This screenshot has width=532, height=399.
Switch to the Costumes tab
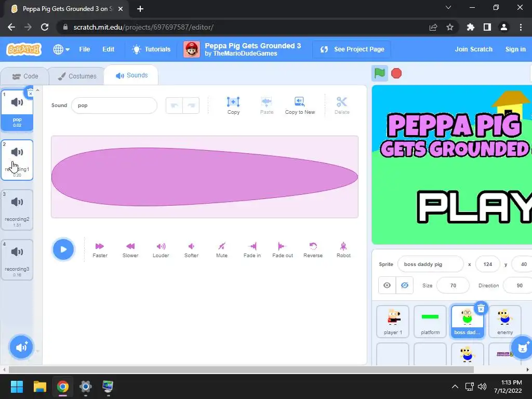[77, 76]
